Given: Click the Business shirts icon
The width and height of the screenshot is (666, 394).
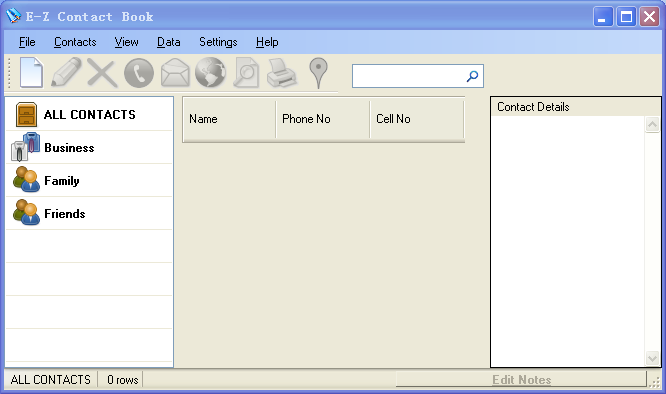Looking at the screenshot, I should (25, 147).
